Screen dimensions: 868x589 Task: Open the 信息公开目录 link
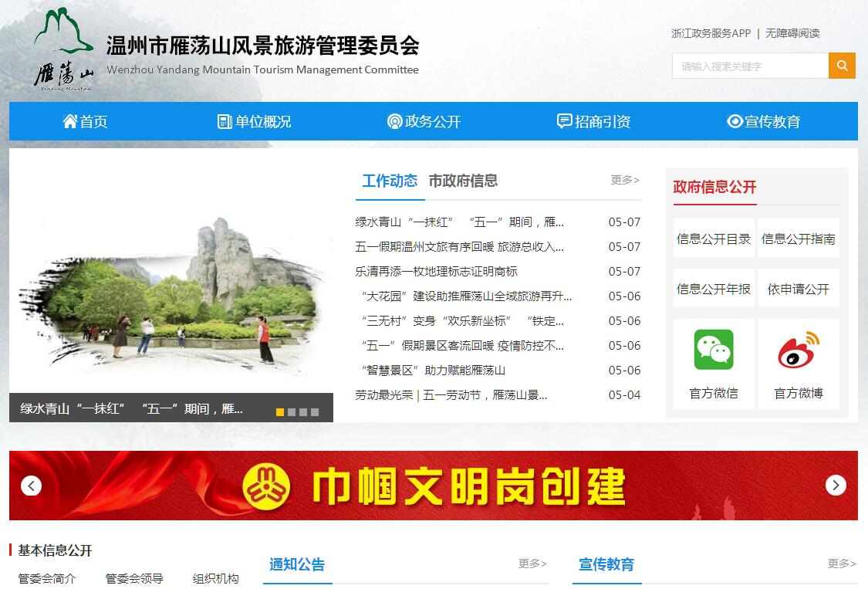[x=714, y=239]
